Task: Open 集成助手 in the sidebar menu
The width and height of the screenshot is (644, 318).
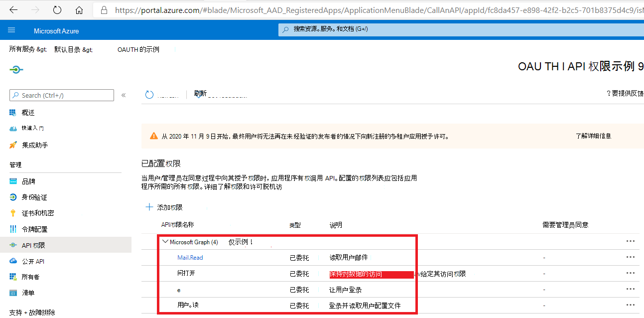Action: 35,145
